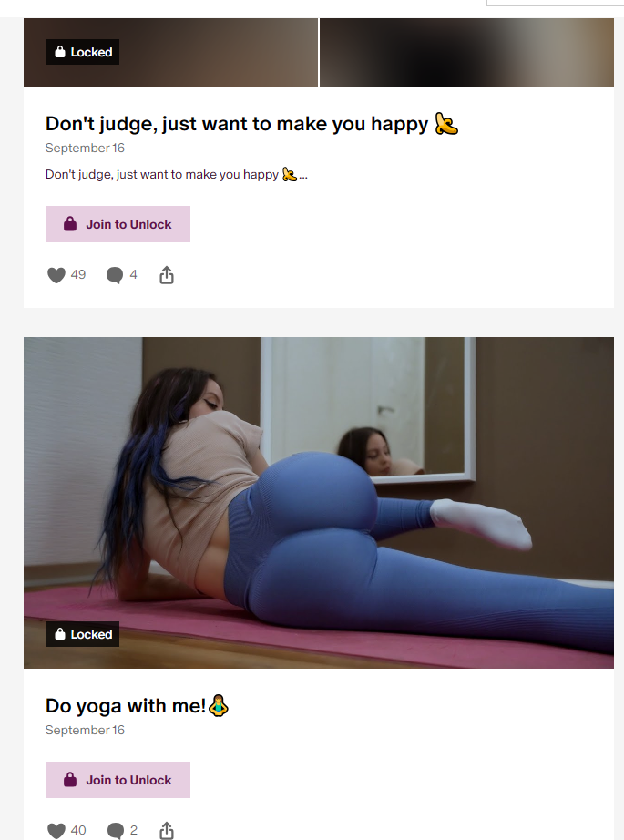
Task: Share the 'Don't judge' post
Action: [167, 275]
